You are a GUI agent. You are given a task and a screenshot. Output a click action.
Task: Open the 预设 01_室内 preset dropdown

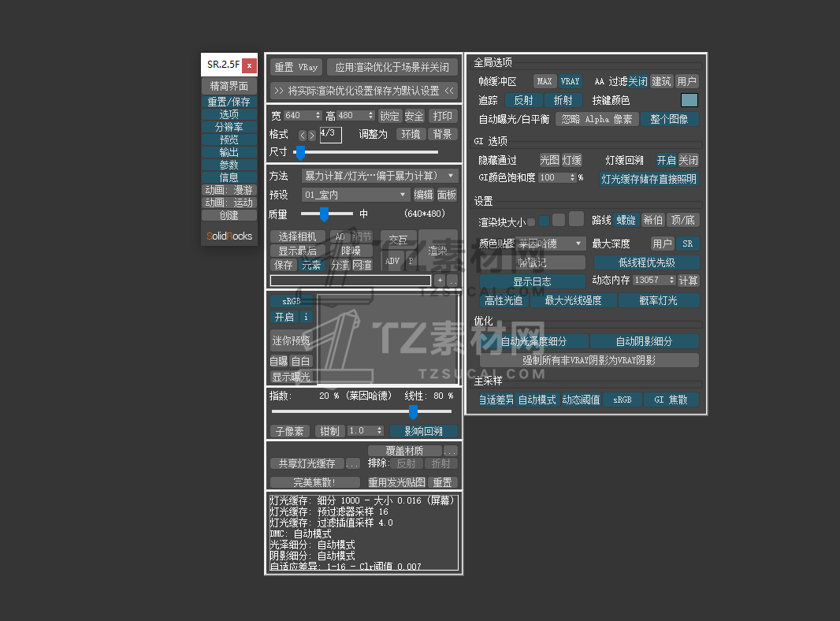coord(355,195)
